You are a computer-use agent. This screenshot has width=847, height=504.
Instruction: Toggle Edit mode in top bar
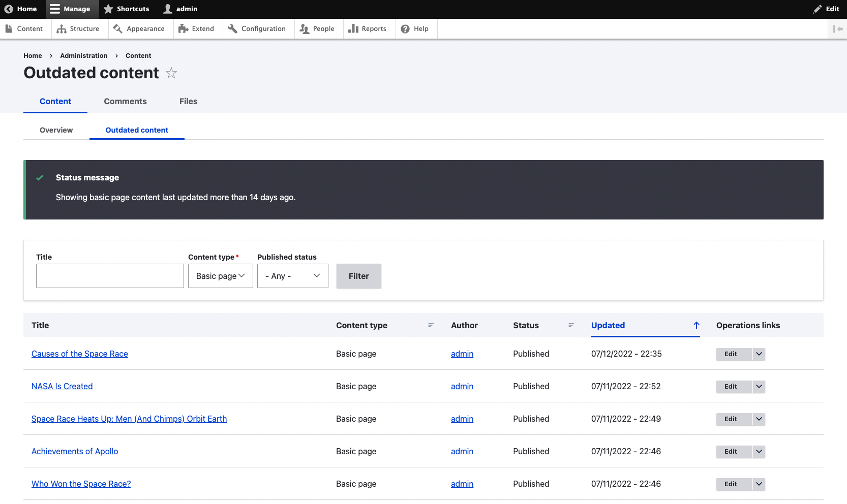click(826, 9)
